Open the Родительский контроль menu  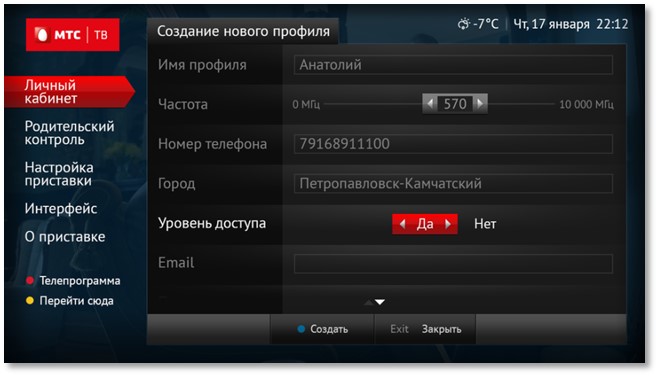point(69,133)
